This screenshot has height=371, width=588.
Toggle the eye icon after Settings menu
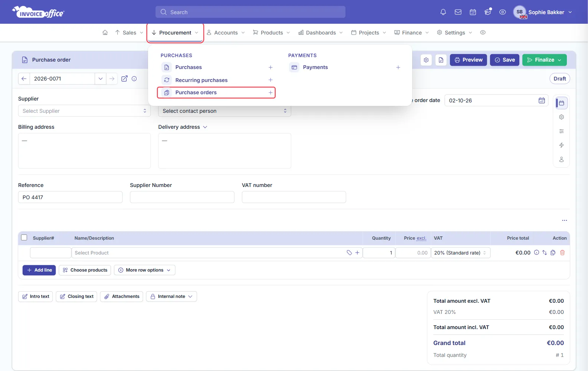tap(483, 33)
